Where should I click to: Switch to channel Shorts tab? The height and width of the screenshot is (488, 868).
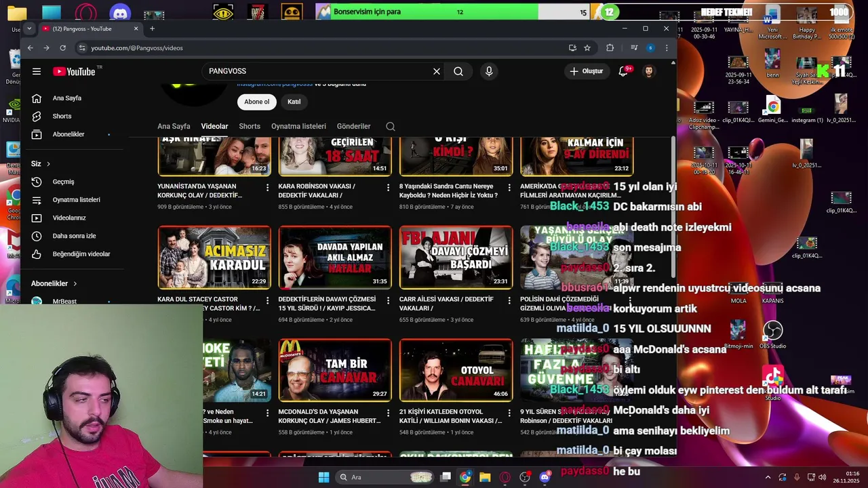pos(250,126)
